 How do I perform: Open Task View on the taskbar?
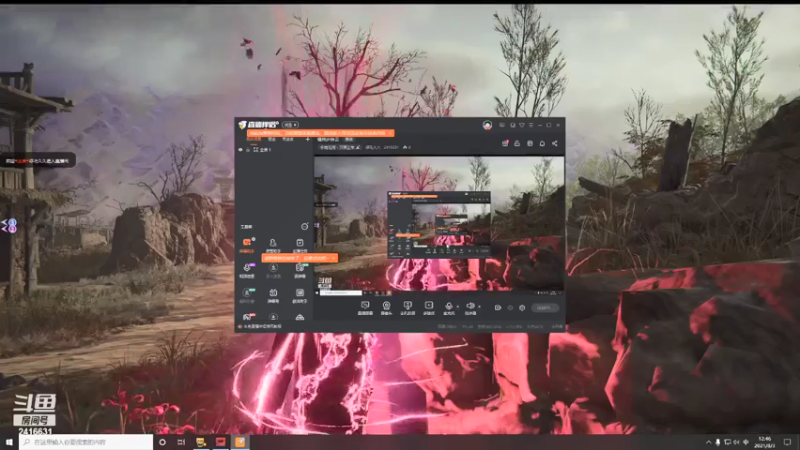coord(181,442)
